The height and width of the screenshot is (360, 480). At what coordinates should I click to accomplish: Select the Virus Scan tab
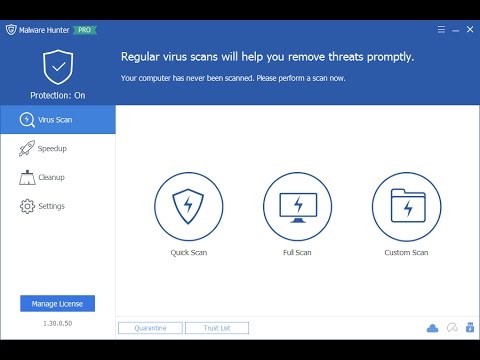[x=58, y=120]
